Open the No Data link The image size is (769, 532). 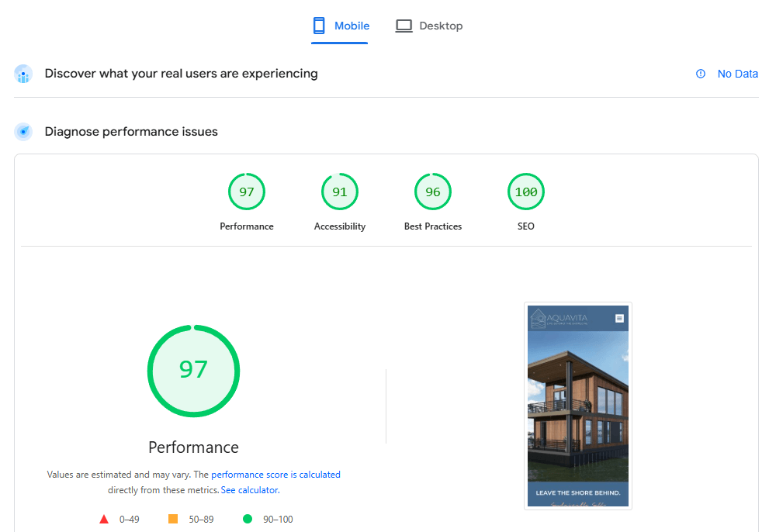[737, 74]
